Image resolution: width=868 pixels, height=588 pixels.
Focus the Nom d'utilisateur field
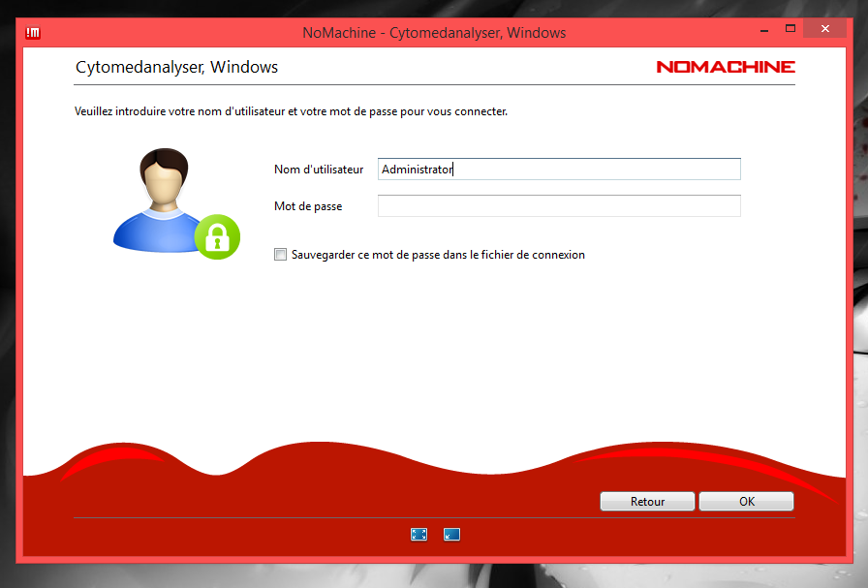559,170
